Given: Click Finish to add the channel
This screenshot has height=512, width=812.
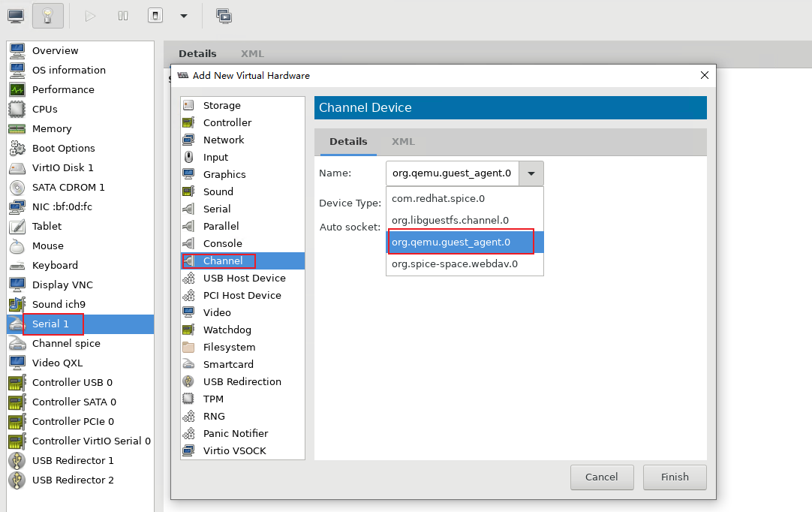Looking at the screenshot, I should 674,477.
